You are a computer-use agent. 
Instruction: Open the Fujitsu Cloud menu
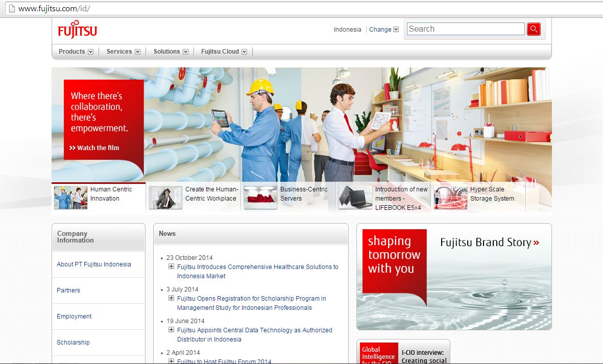[x=223, y=51]
